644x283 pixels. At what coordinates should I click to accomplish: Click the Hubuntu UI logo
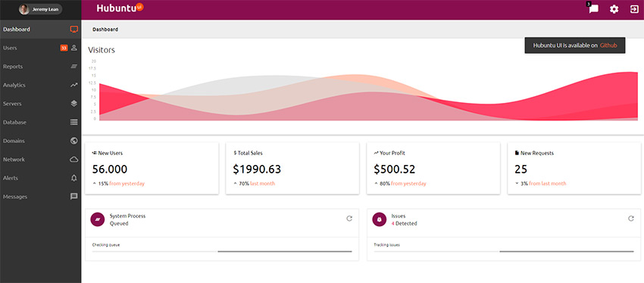(x=120, y=8)
